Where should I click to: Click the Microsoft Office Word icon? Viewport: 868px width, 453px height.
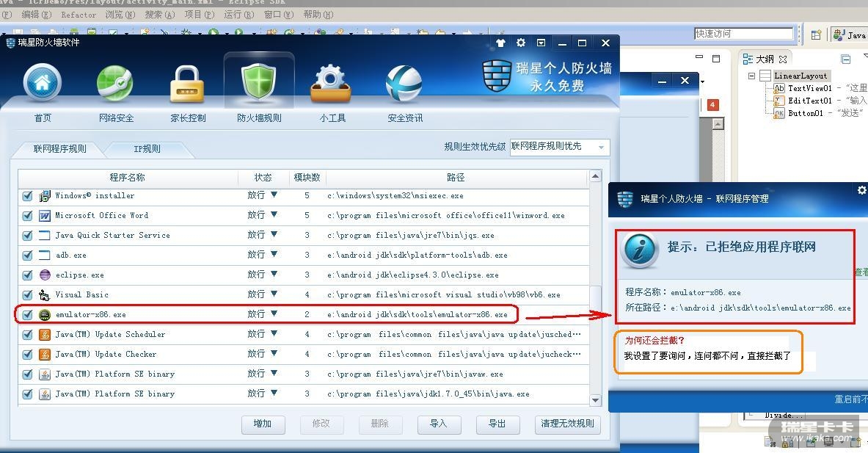click(x=45, y=215)
